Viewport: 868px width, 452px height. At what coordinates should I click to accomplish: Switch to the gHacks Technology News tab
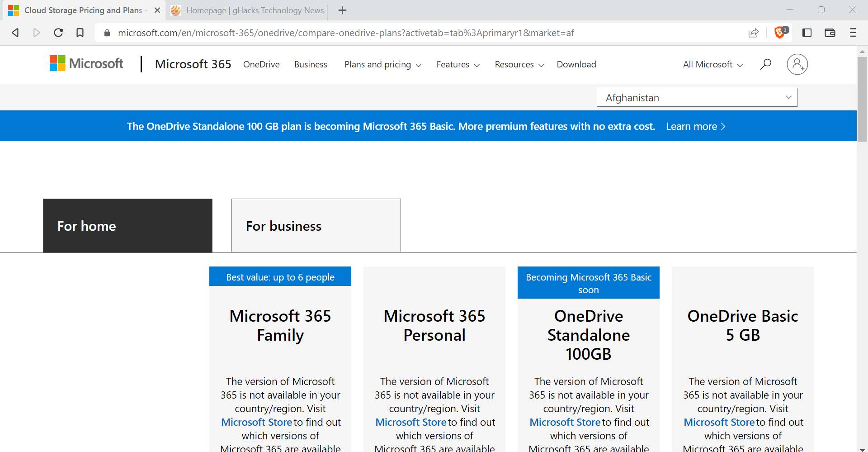pos(247,10)
